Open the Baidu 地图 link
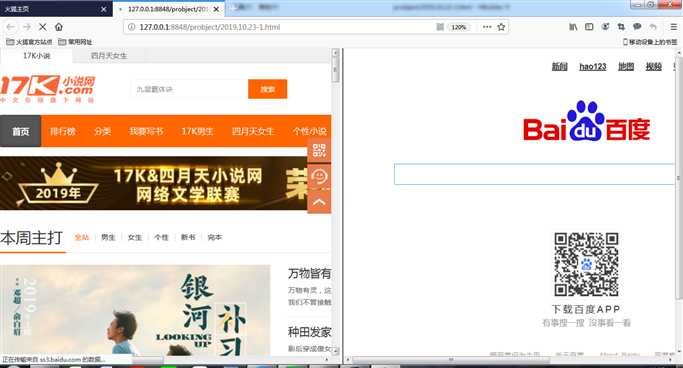Screen dimensions: 683x368 pyautogui.click(x=626, y=67)
